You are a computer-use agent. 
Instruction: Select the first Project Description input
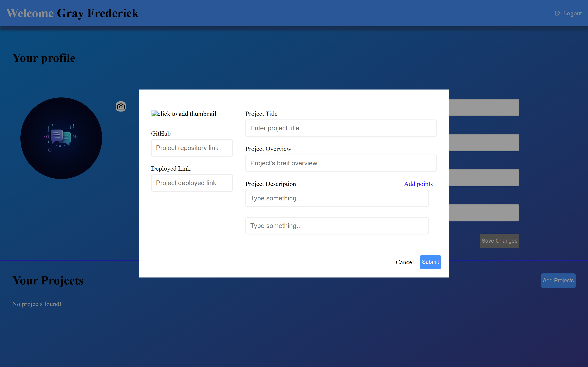tap(337, 198)
